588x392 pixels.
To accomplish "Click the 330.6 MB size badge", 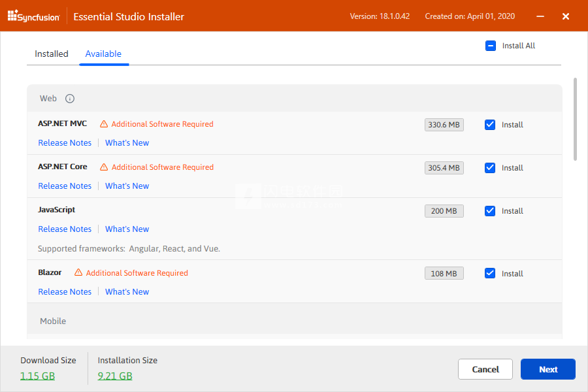I will point(444,125).
